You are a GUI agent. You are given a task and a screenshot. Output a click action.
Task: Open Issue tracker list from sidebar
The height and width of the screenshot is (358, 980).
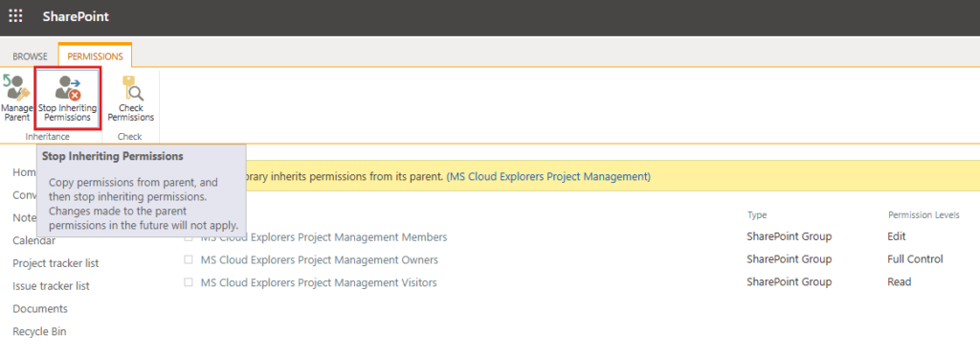(52, 286)
